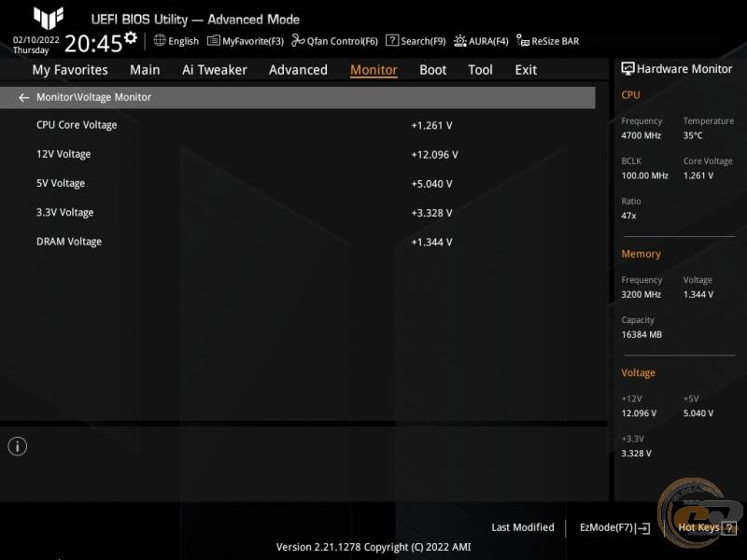Show Hot Keys help

click(707, 527)
